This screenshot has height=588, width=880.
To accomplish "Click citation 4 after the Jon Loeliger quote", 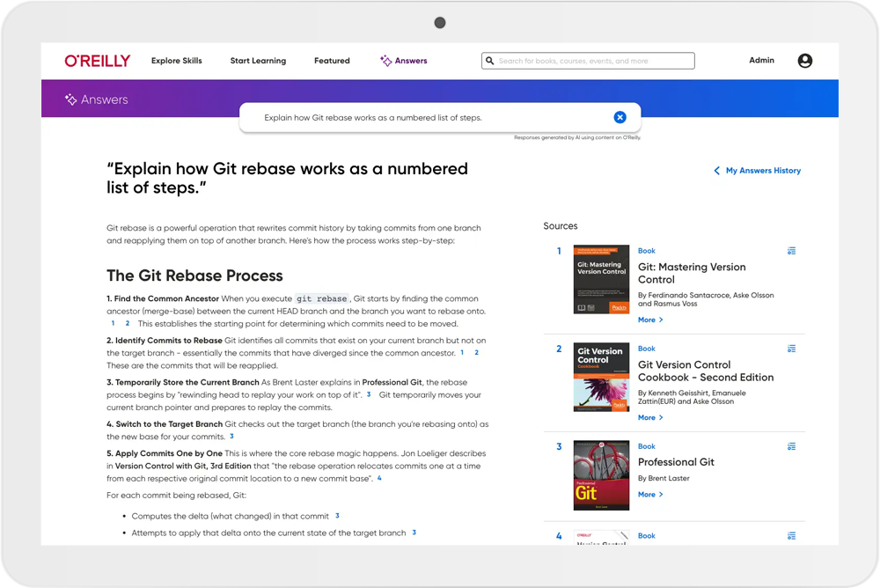I will [379, 478].
